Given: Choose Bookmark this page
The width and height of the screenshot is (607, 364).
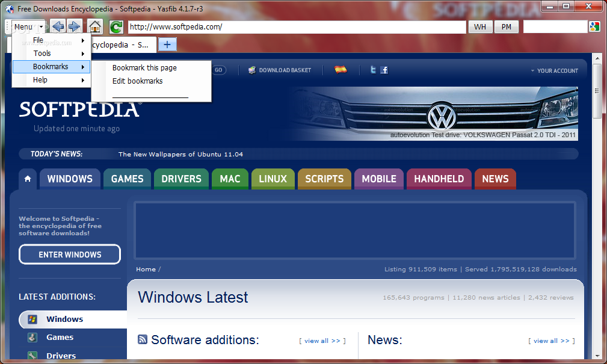Looking at the screenshot, I should pyautogui.click(x=144, y=68).
